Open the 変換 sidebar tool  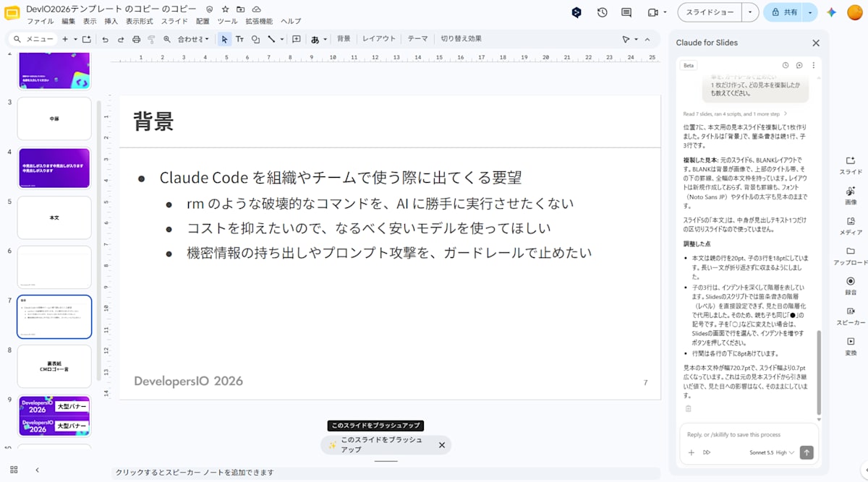tap(850, 345)
